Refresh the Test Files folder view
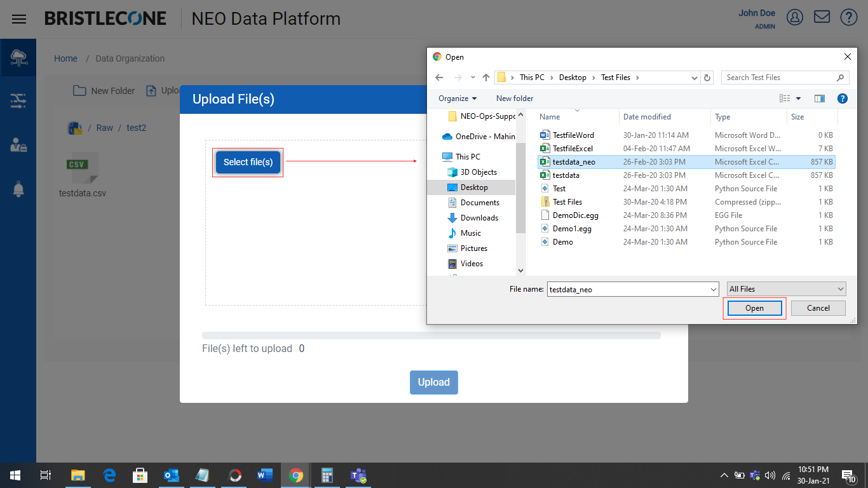868x488 pixels. coord(707,78)
